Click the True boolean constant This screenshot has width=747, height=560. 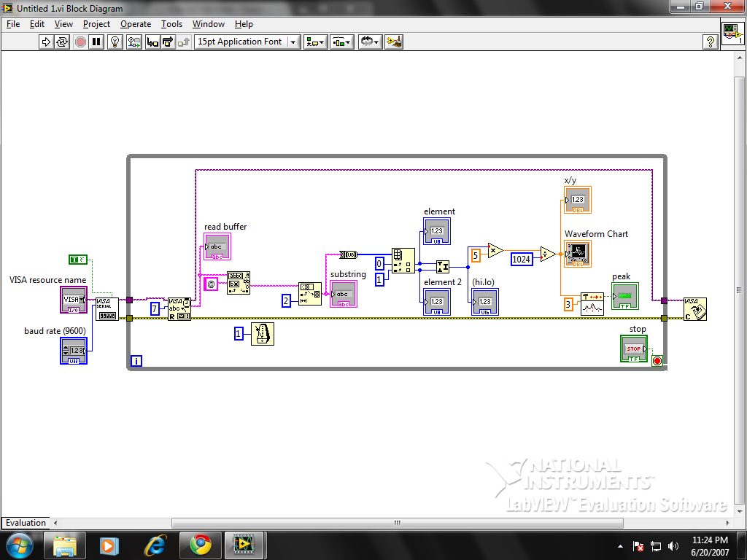[x=77, y=260]
